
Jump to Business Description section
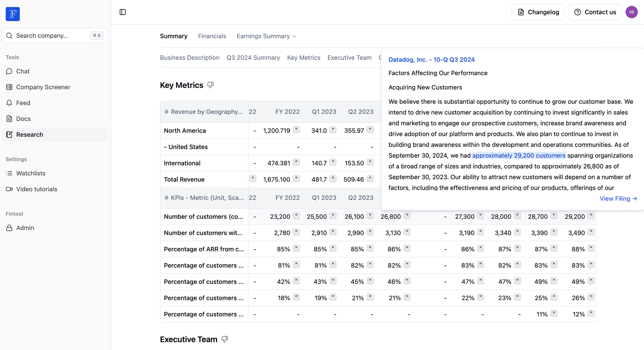(190, 58)
